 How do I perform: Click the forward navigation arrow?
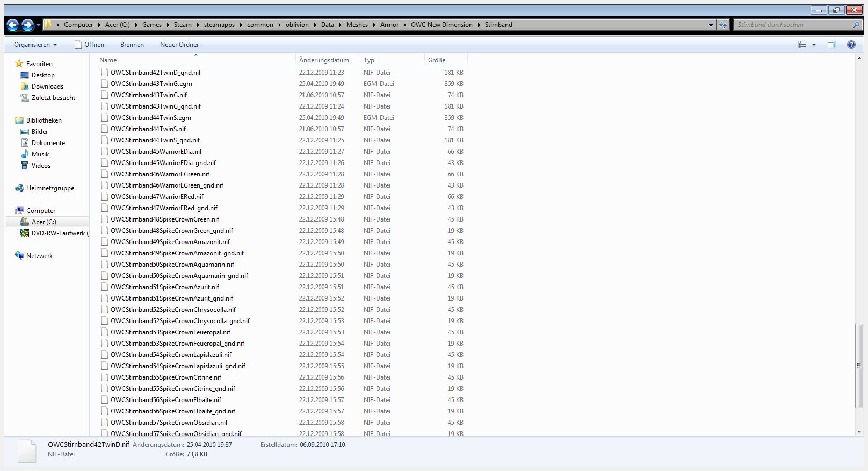click(27, 25)
